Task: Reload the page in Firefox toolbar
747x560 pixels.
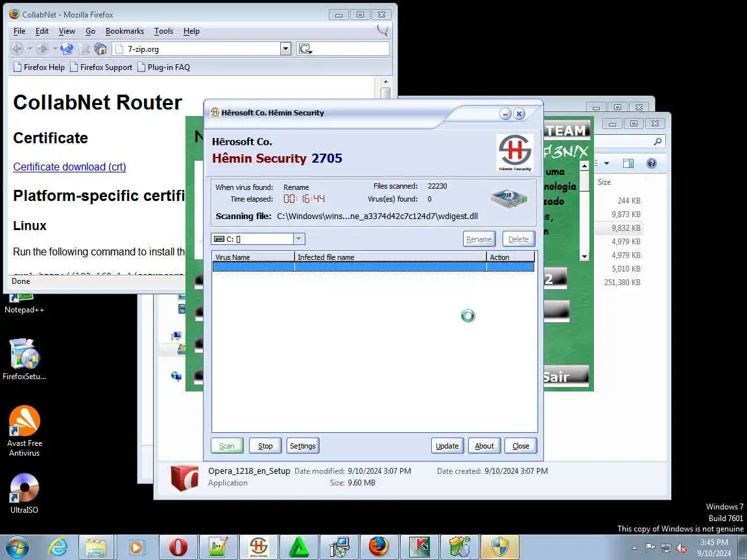Action: (67, 49)
